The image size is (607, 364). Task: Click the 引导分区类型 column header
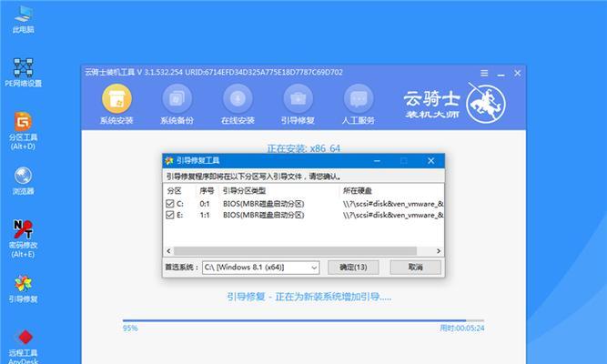[244, 190]
